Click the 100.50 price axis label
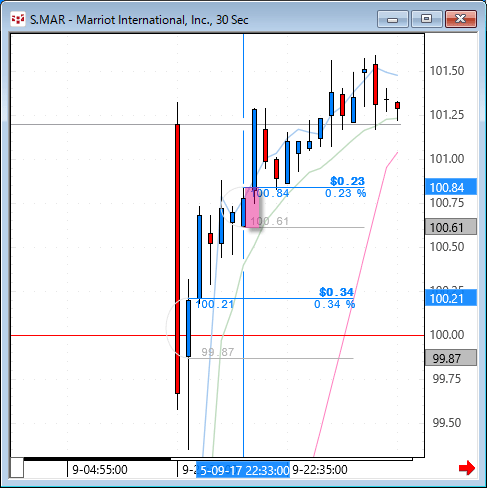Viewport: 487px width, 488px height. tap(447, 247)
